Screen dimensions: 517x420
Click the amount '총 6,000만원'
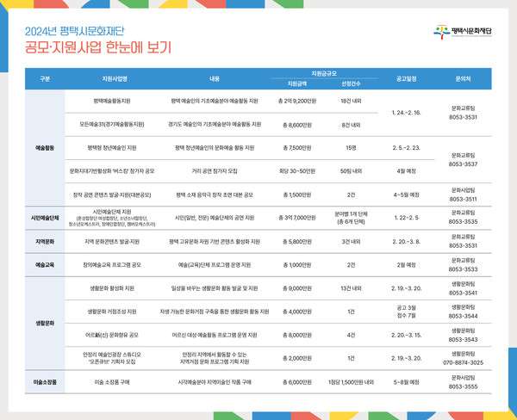297,382
